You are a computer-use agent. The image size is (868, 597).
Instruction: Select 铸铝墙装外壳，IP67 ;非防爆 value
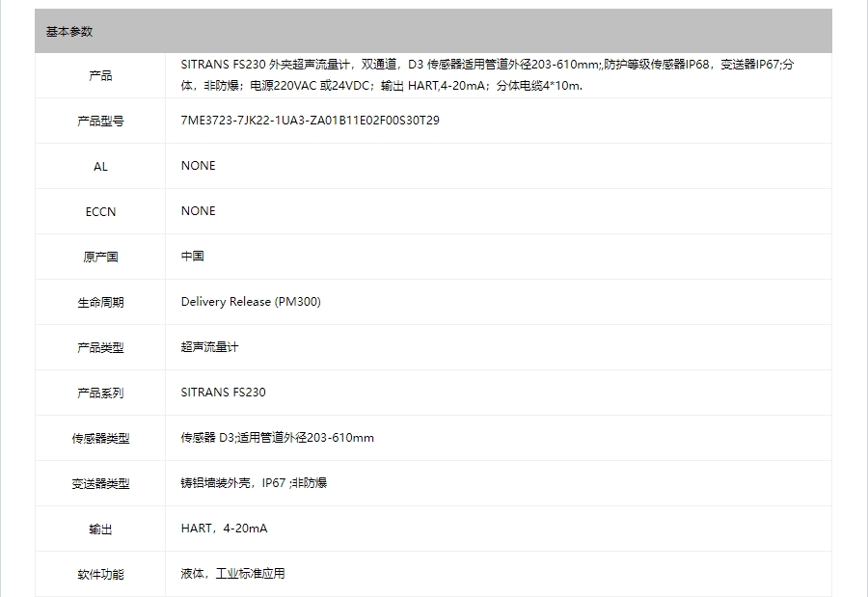[x=254, y=483]
